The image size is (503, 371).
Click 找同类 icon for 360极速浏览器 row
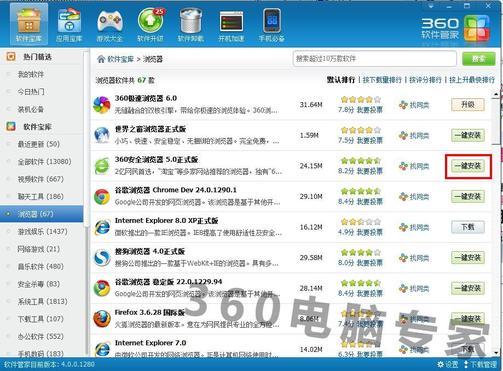(403, 105)
